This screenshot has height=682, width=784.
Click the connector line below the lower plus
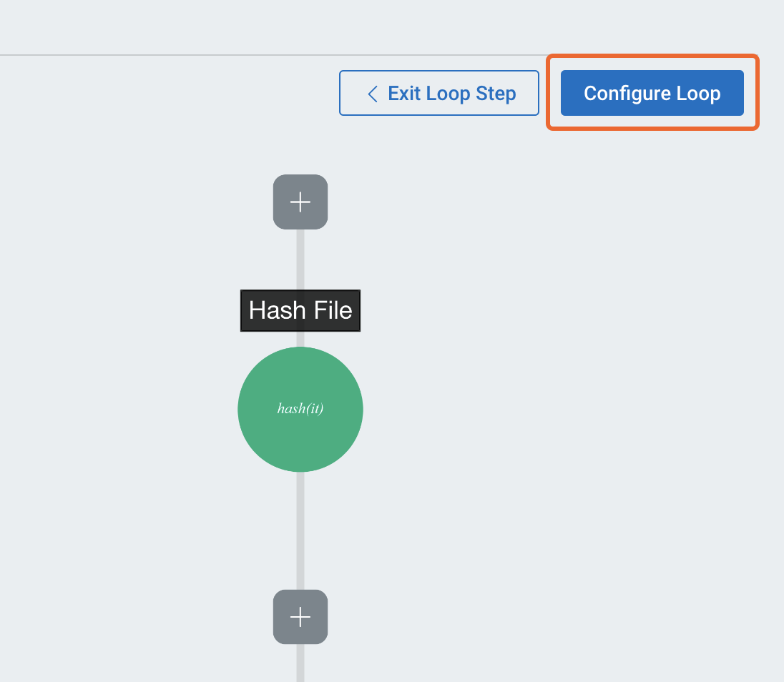click(x=300, y=663)
